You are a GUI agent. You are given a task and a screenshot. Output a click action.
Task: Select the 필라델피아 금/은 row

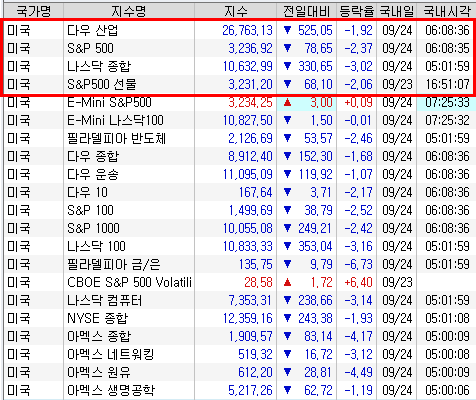pyautogui.click(x=238, y=264)
